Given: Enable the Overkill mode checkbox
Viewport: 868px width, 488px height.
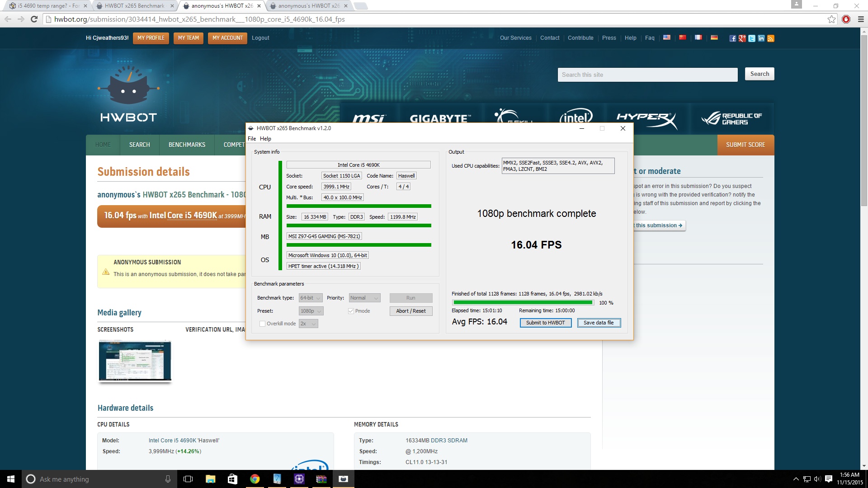Looking at the screenshot, I should 262,324.
